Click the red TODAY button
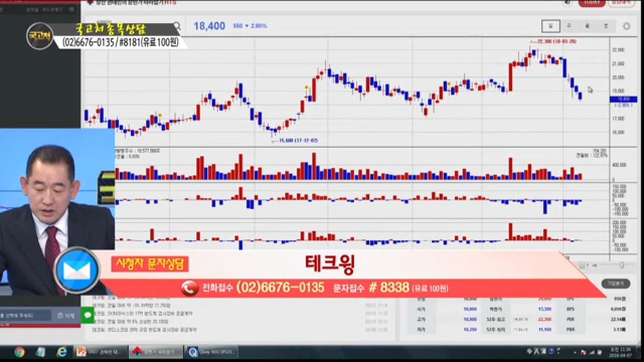 (592, 3)
